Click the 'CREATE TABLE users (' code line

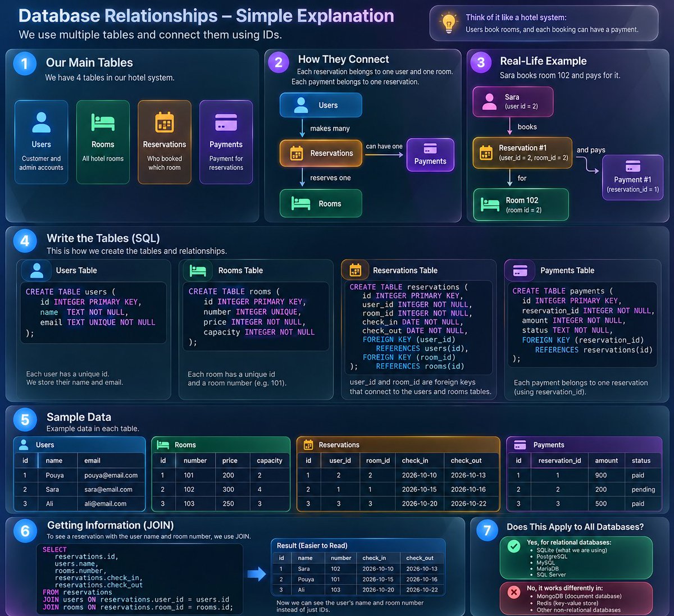click(70, 292)
